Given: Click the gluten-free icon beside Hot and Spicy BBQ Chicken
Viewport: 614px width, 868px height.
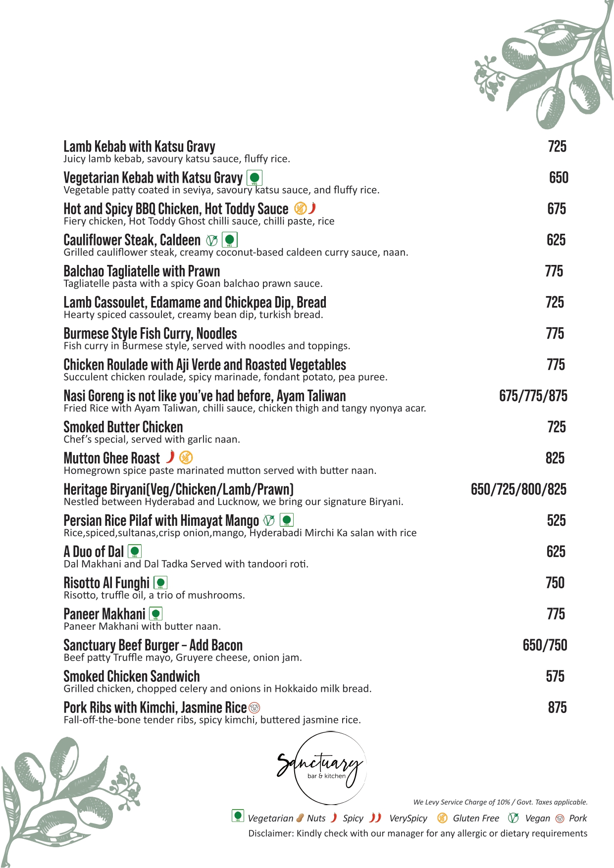Looking at the screenshot, I should [x=300, y=208].
